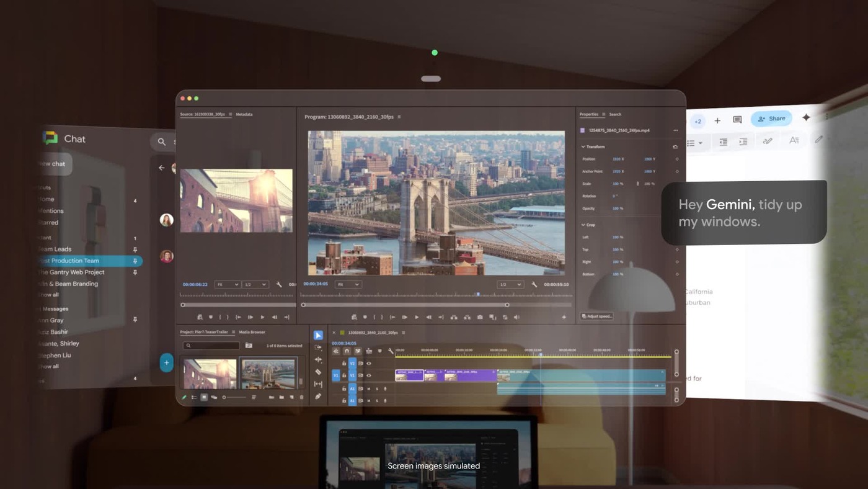868x489 pixels.
Task: Open Source monitor wrench settings
Action: (x=279, y=284)
